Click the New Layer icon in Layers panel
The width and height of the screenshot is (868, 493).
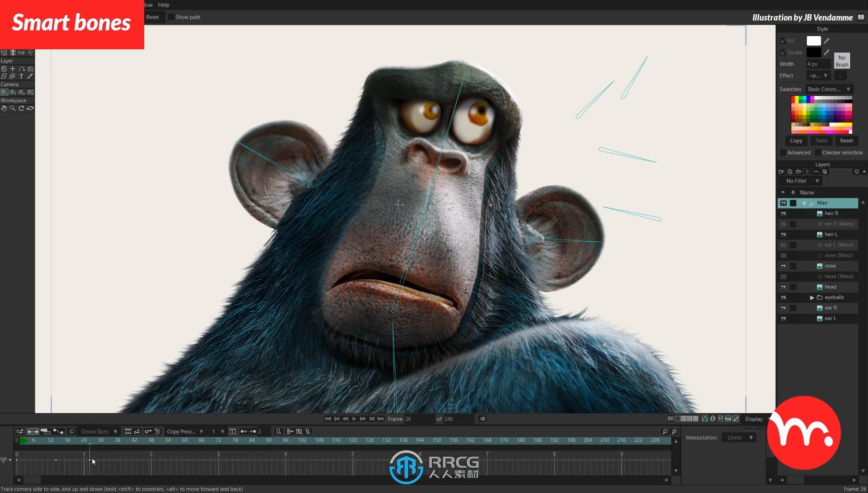coord(781,172)
